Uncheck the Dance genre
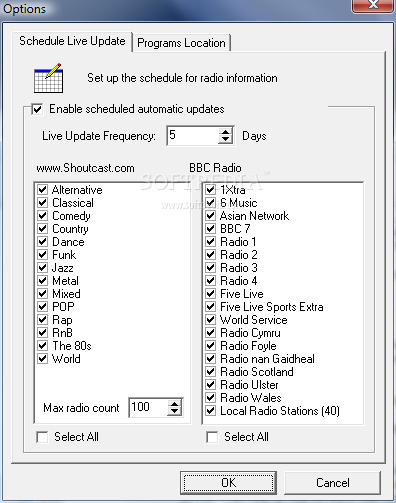 pyautogui.click(x=42, y=242)
